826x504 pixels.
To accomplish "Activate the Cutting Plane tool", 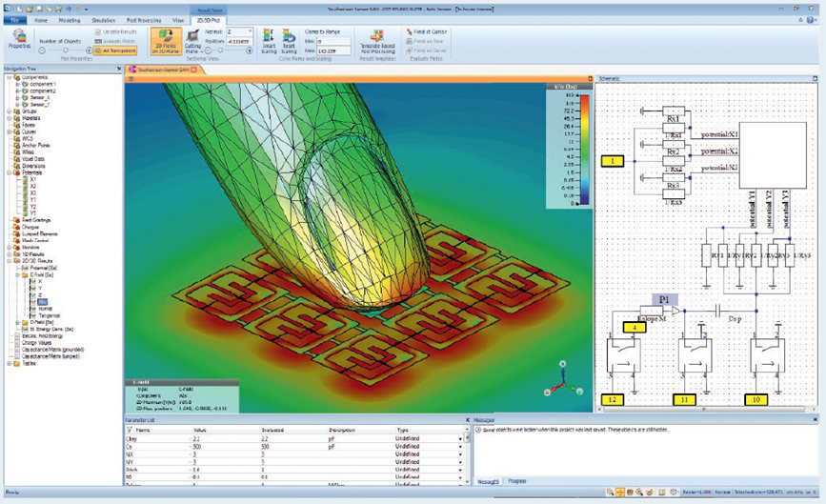I will (x=193, y=40).
